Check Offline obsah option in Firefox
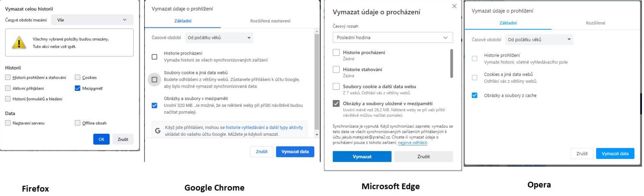This screenshot has width=644, height=196. point(78,123)
